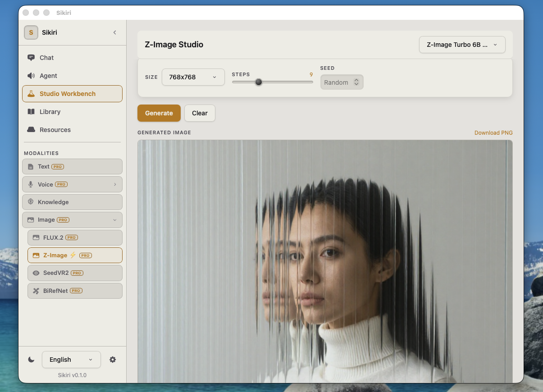Click the Text modality document icon
543x392 pixels.
click(31, 167)
